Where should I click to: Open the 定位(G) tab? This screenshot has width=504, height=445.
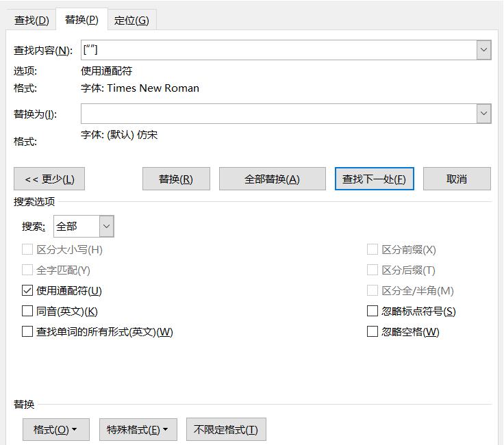131,20
